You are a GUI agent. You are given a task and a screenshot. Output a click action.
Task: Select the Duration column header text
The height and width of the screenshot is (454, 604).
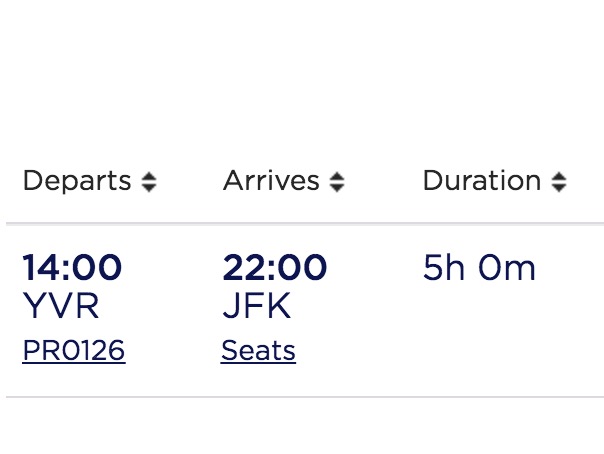(x=482, y=181)
